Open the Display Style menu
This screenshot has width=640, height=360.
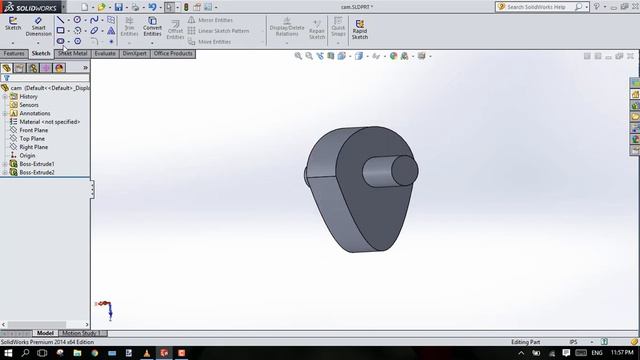tap(359, 56)
